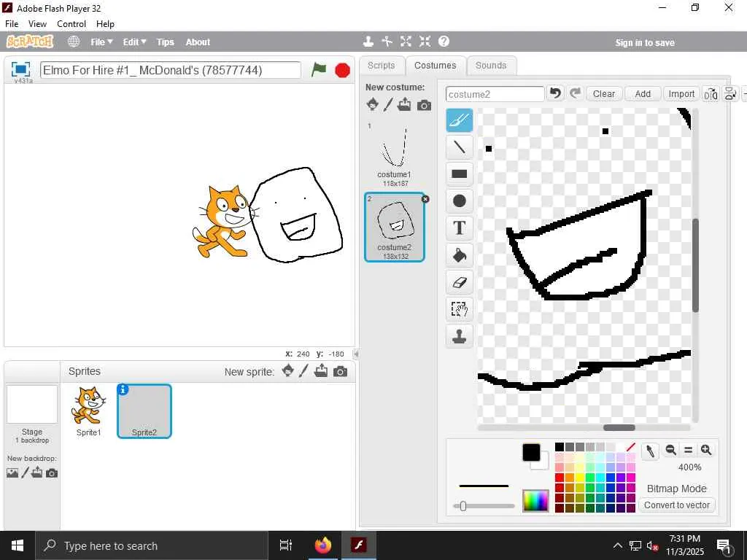Select the Text tool
This screenshot has width=747, height=560.
tap(460, 228)
